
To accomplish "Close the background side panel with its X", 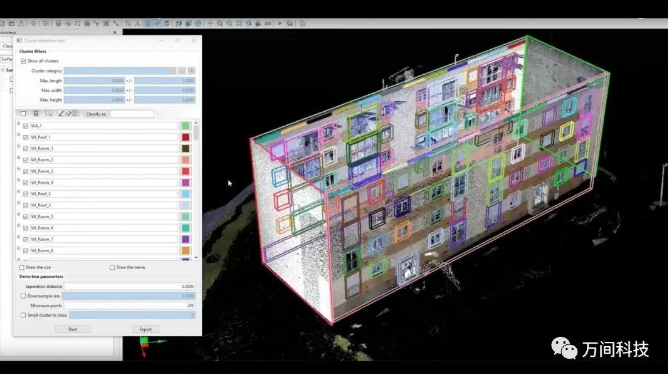I will pos(115,32).
